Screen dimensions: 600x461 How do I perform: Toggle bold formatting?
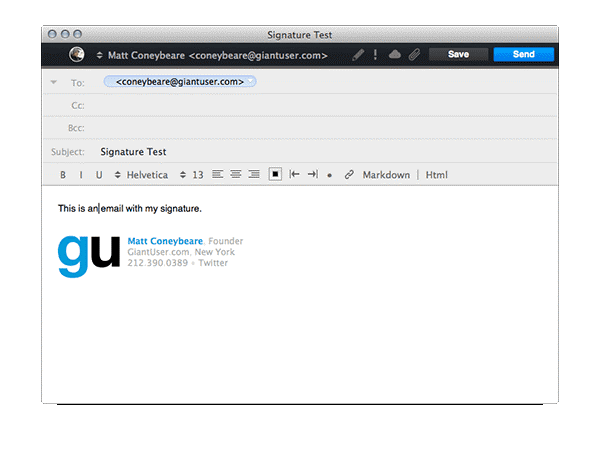click(x=63, y=175)
